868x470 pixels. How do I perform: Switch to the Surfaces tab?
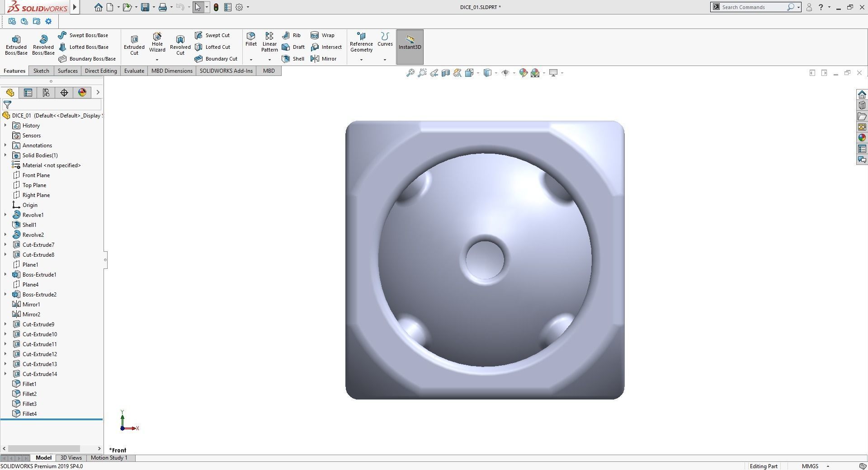68,71
